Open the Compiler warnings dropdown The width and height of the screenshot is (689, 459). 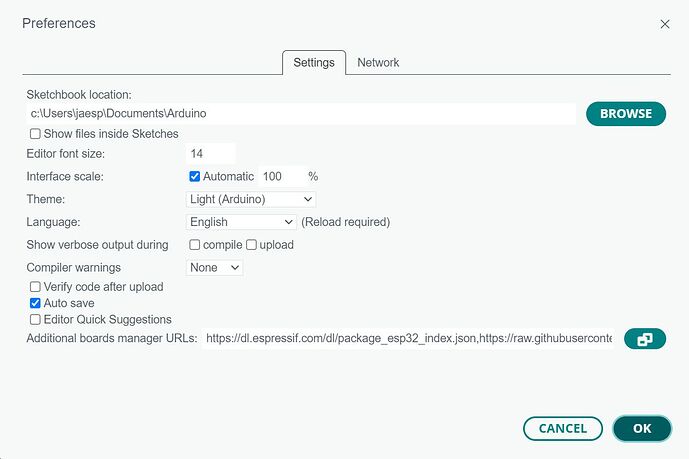(x=215, y=268)
